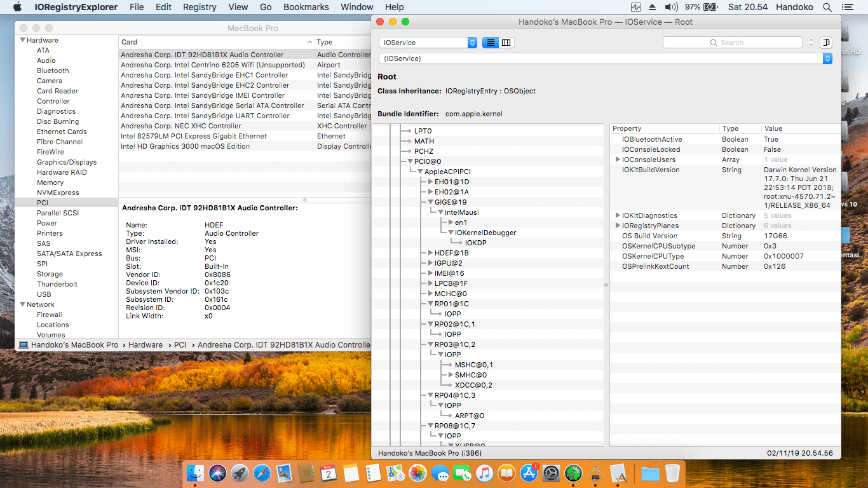Open the IOService plane dropdown

[x=428, y=43]
